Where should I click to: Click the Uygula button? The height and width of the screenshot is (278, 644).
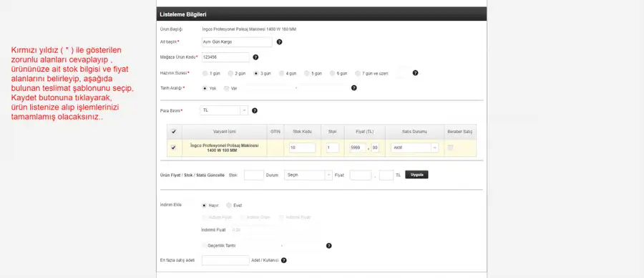pyautogui.click(x=416, y=175)
